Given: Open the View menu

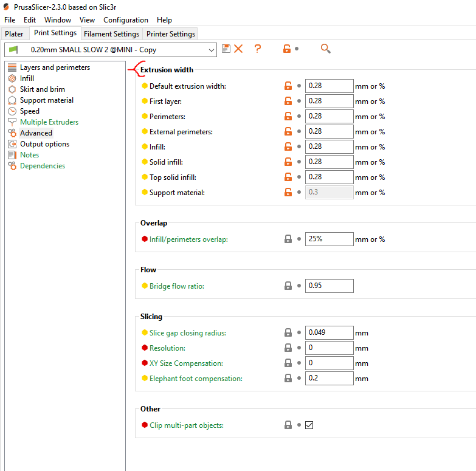Looking at the screenshot, I should click(x=87, y=20).
